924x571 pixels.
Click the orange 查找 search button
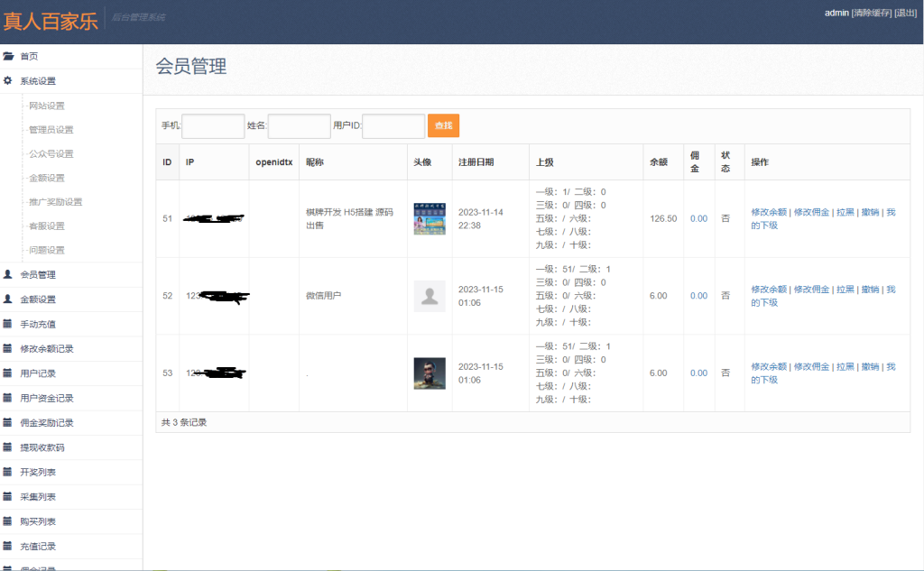click(x=443, y=125)
